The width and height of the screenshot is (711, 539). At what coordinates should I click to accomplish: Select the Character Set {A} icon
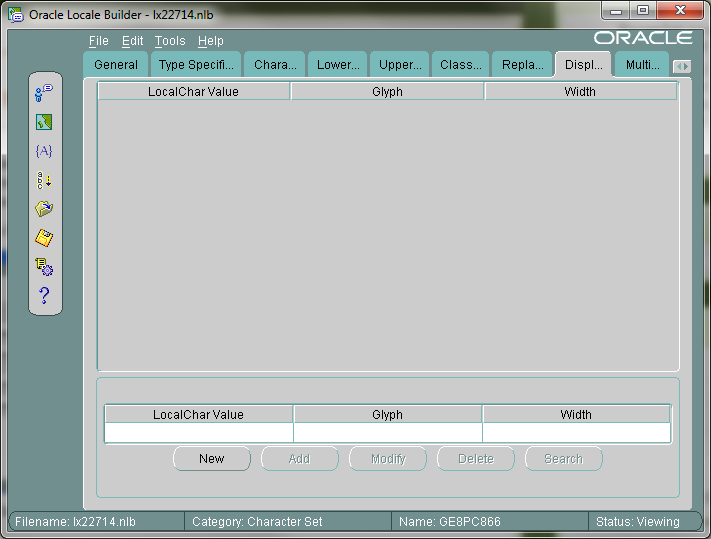[44, 151]
